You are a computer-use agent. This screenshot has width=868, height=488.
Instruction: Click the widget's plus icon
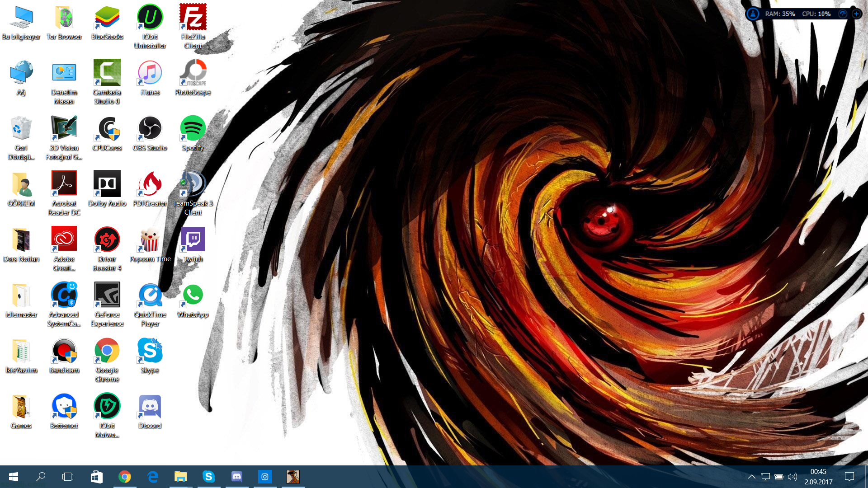coord(856,14)
